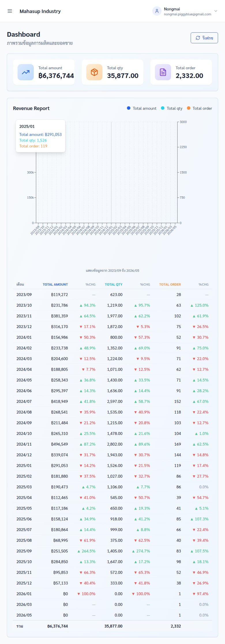Click the เดือน month column header

(20, 284)
